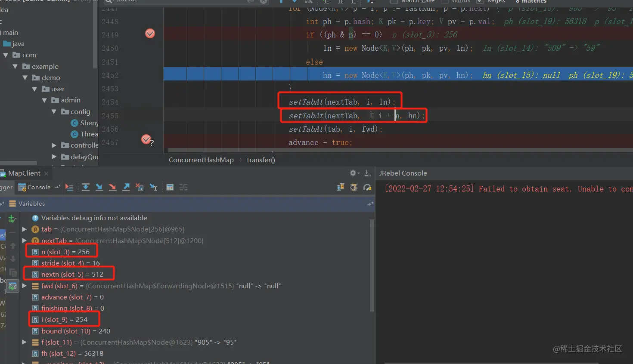Click the transfer() breadcrumb

[261, 160]
